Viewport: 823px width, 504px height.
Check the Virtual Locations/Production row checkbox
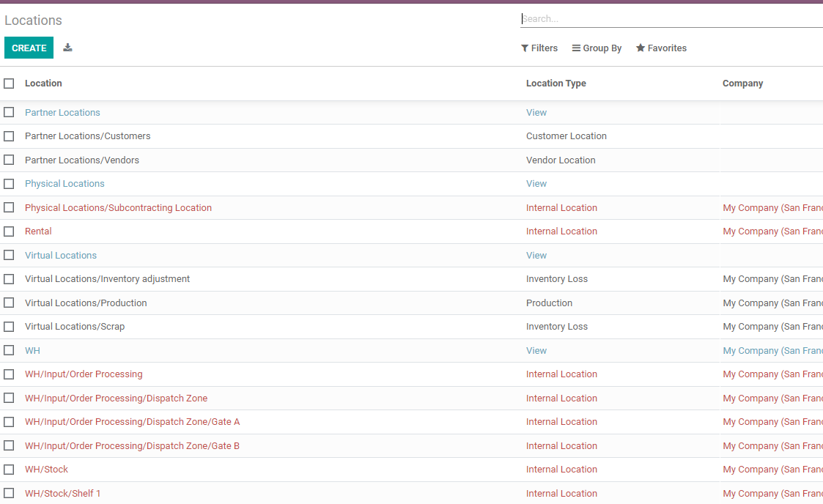click(9, 303)
